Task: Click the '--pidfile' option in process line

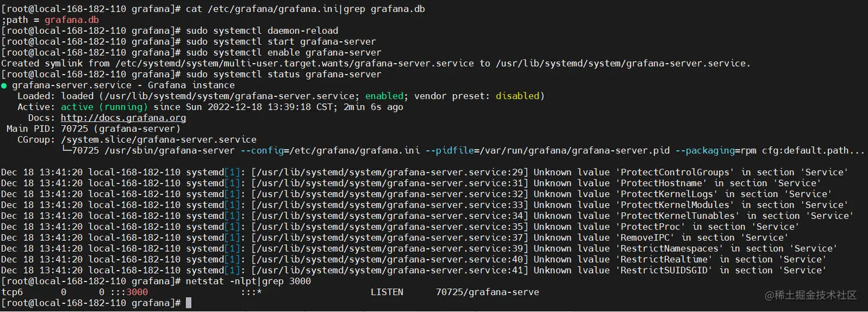Action: pos(449,151)
